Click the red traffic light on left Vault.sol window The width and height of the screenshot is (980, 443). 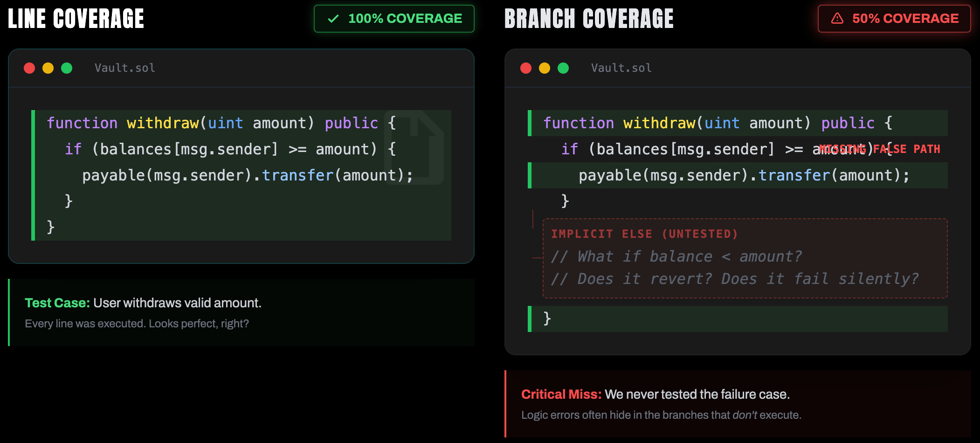pyautogui.click(x=29, y=68)
